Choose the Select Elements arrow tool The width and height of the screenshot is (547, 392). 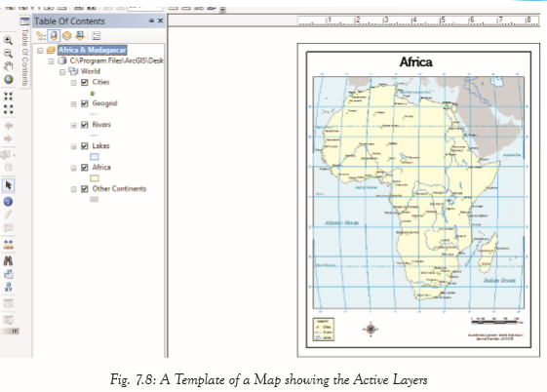click(9, 185)
